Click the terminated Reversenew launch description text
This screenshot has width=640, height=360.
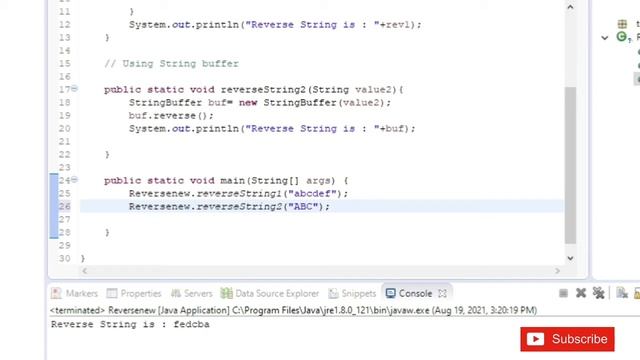pos(293,310)
